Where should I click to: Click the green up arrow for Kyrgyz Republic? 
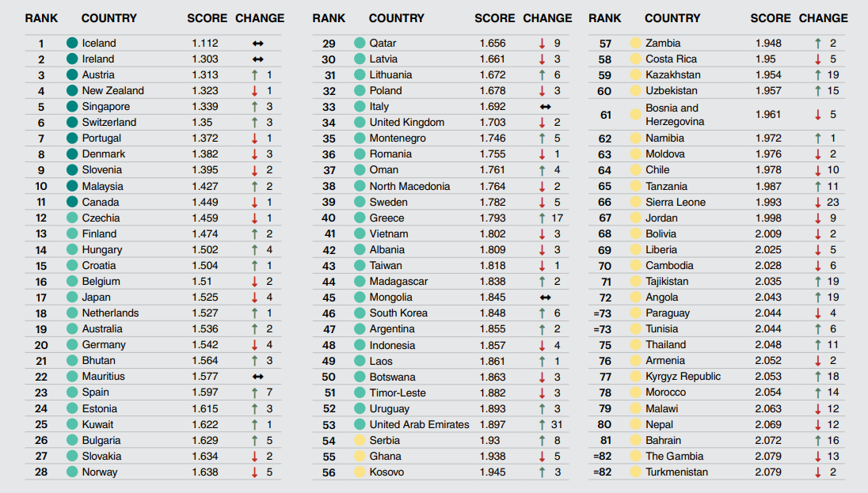pyautogui.click(x=817, y=376)
